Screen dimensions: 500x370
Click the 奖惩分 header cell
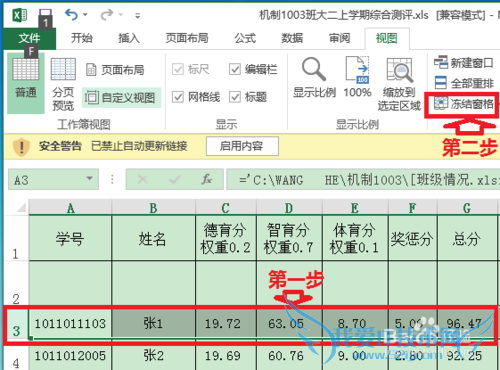pyautogui.click(x=413, y=238)
